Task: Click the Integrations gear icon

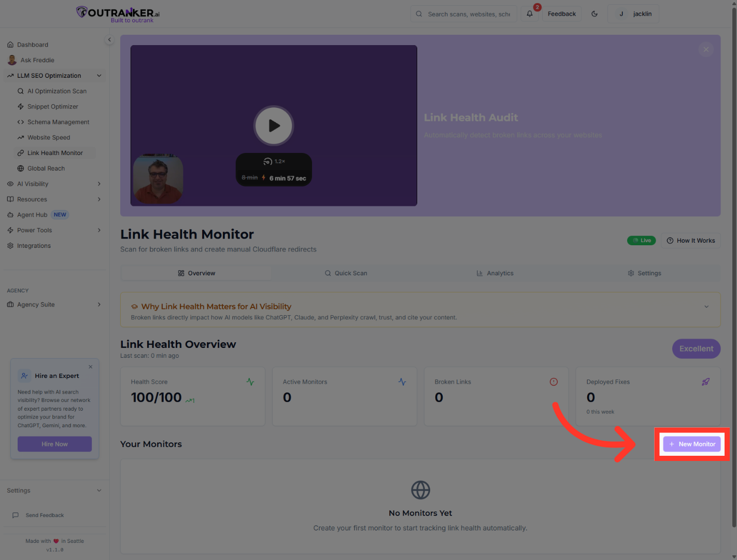Action: point(10,246)
